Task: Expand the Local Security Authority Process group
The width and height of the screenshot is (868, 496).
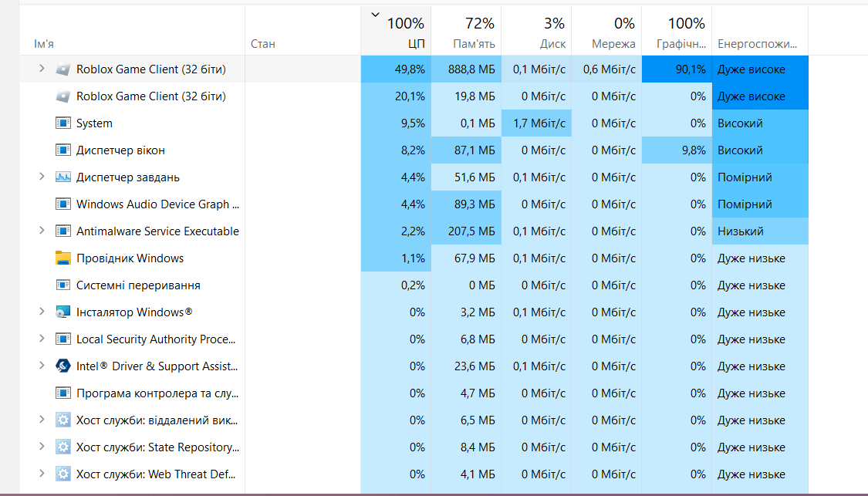Action: click(x=42, y=339)
